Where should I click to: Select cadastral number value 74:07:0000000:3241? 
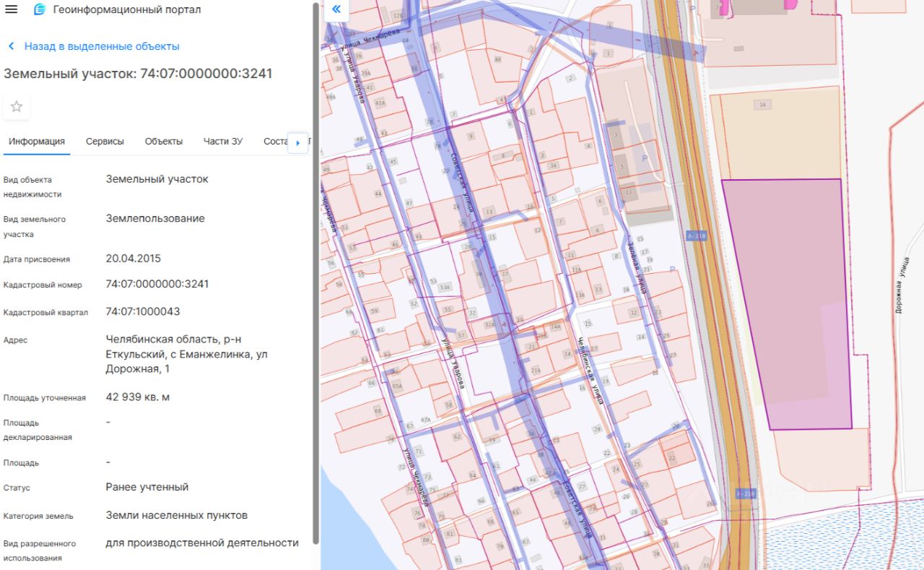pos(157,284)
